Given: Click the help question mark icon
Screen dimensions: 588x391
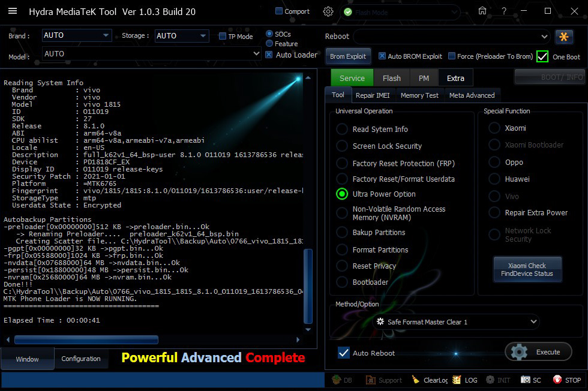Looking at the screenshot, I should 504,11.
